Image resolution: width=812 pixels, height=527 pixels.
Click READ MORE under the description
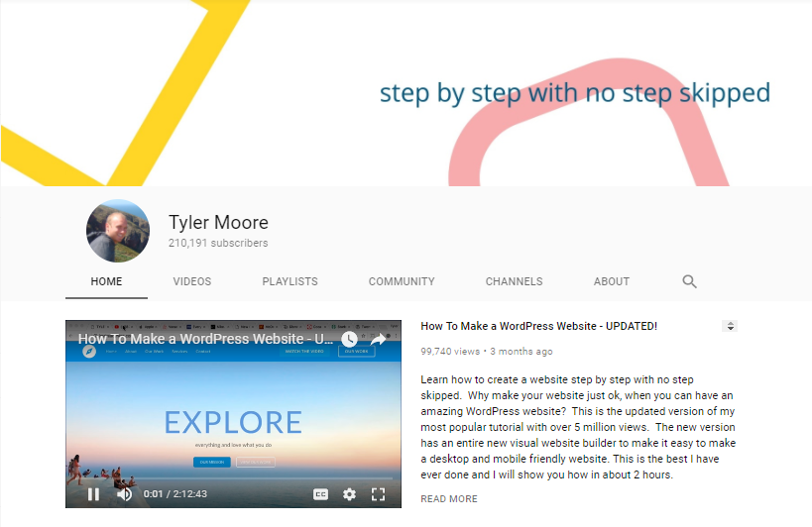click(x=449, y=499)
